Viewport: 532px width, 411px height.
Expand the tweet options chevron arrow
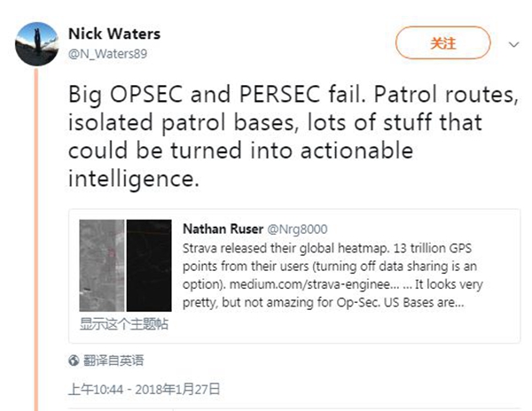(513, 43)
